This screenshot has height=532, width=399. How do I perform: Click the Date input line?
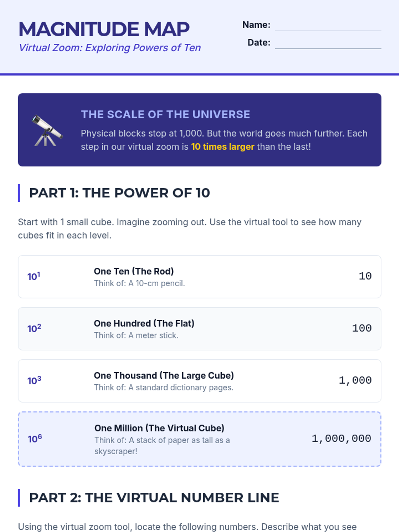pyautogui.click(x=328, y=44)
